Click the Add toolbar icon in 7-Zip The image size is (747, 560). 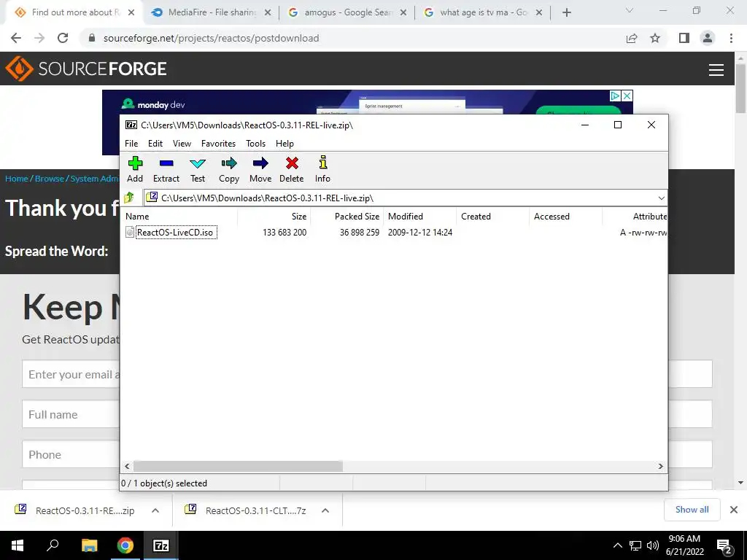click(135, 169)
